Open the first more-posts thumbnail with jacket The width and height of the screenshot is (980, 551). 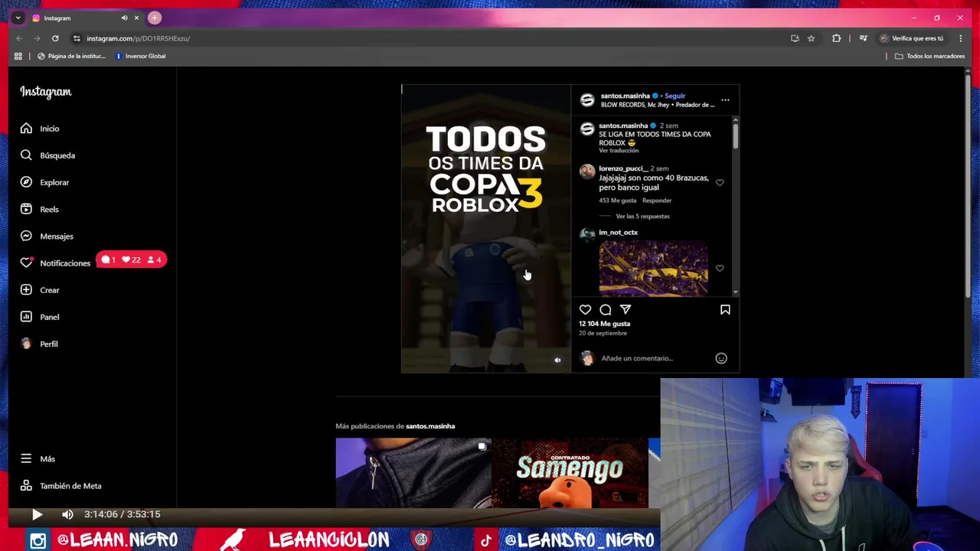point(413,473)
